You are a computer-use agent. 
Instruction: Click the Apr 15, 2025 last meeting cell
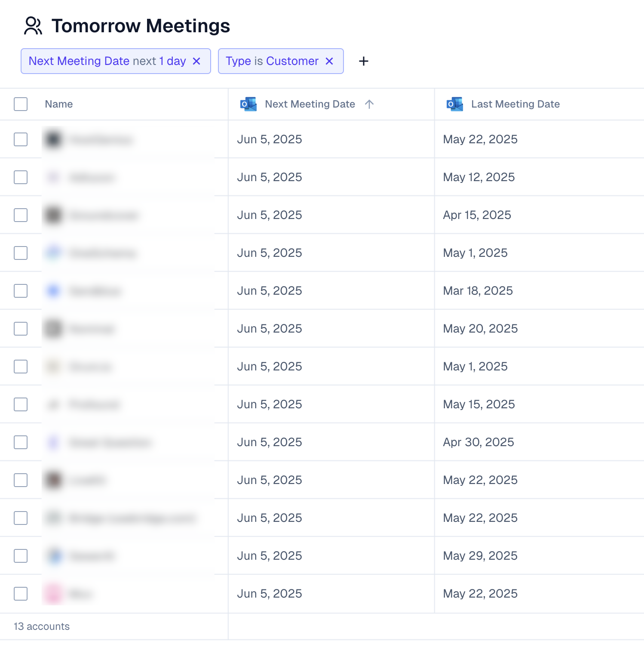[x=477, y=215]
